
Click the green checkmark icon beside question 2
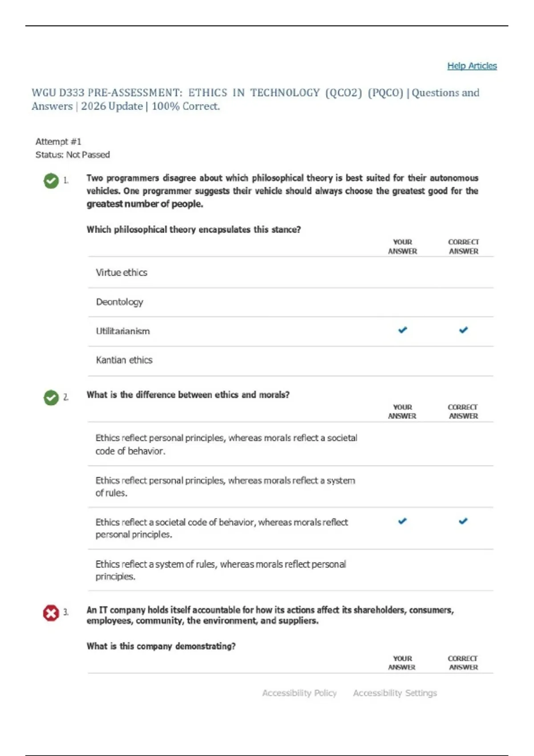51,398
